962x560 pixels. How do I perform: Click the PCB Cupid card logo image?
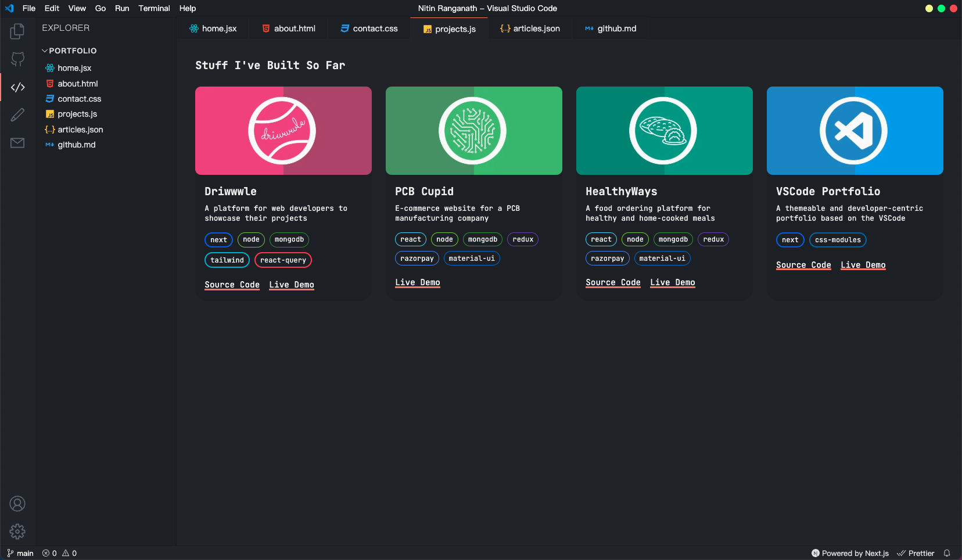point(473,131)
